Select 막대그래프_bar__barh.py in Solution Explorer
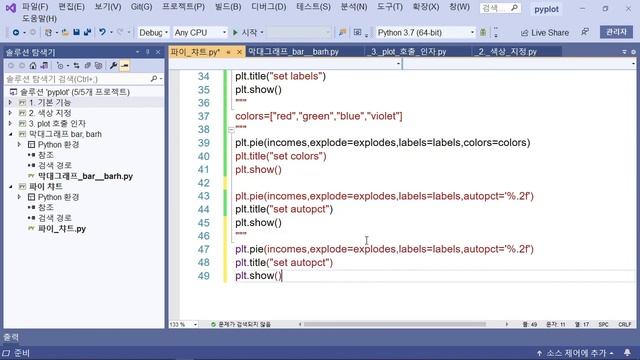 point(85,176)
